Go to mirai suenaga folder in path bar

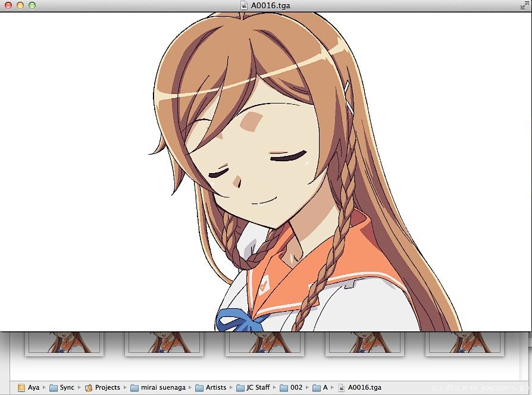coord(158,387)
